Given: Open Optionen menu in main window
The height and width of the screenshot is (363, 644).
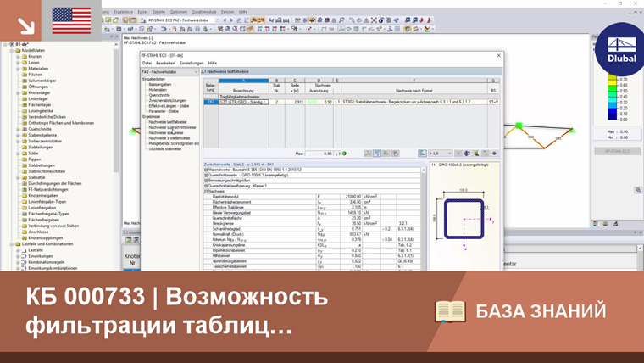Looking at the screenshot, I should click(x=179, y=12).
